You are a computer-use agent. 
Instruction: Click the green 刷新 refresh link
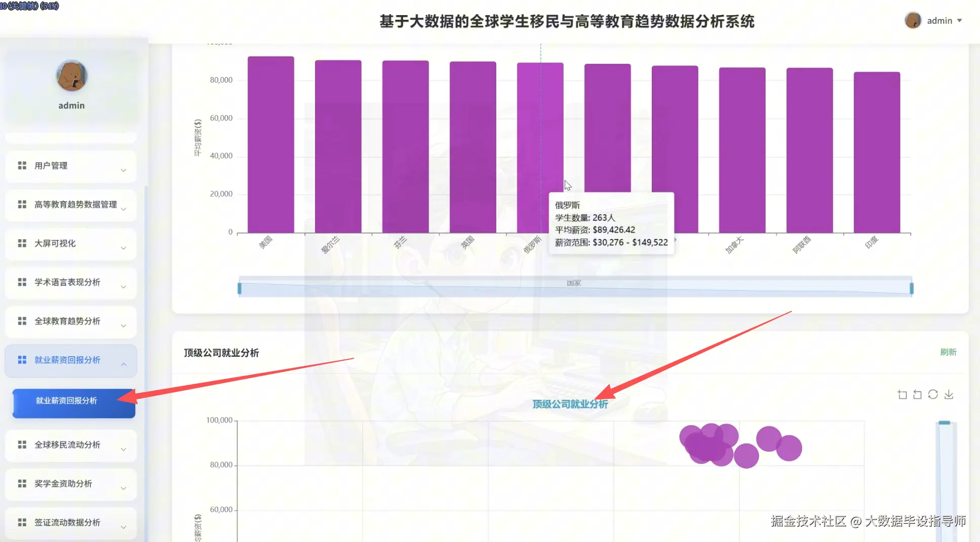(948, 352)
